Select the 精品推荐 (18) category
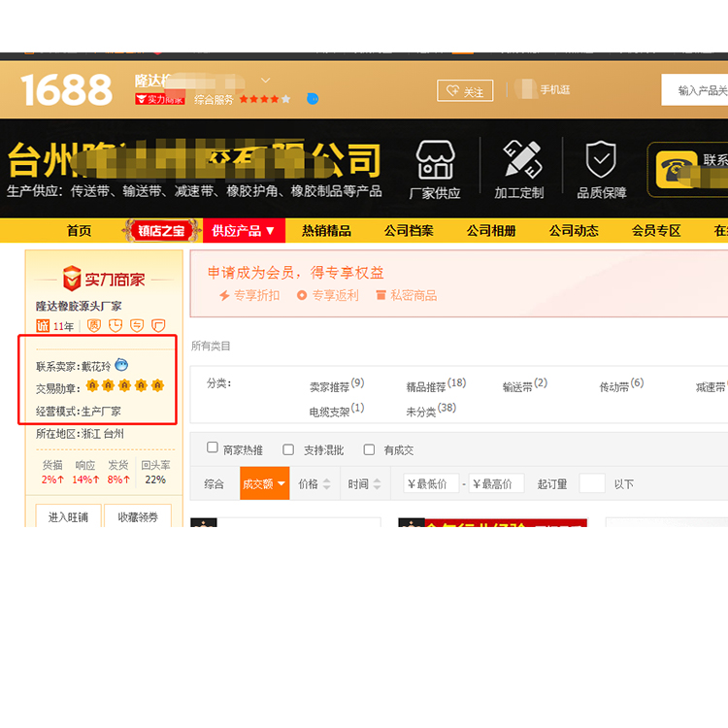Screen dimensions: 728x728 (x=436, y=385)
